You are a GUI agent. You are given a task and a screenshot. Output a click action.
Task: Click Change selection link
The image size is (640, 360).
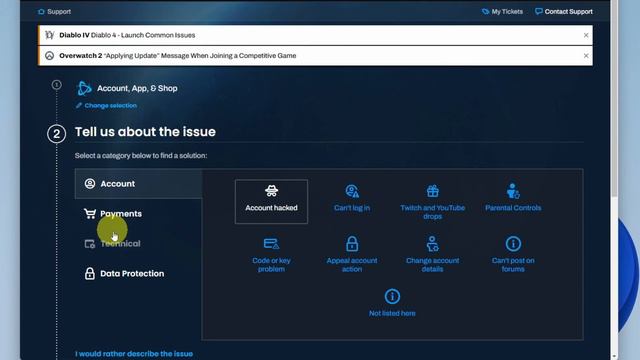111,105
